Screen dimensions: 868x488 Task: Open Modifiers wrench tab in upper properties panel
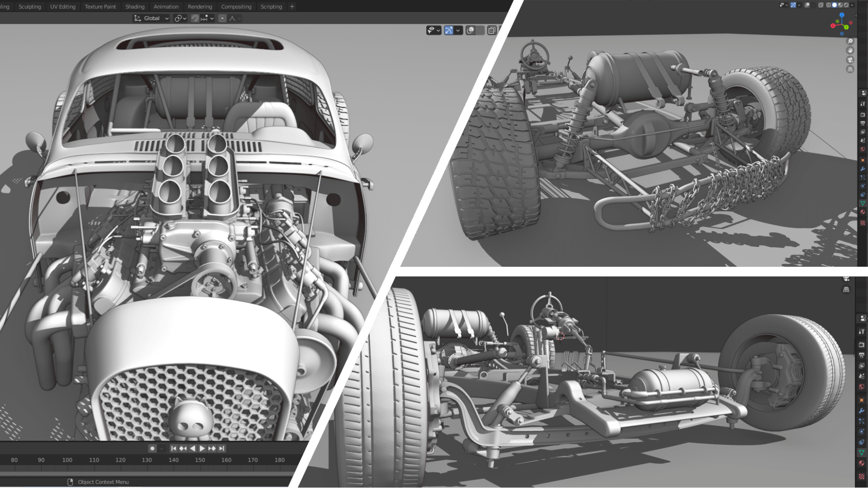[862, 169]
